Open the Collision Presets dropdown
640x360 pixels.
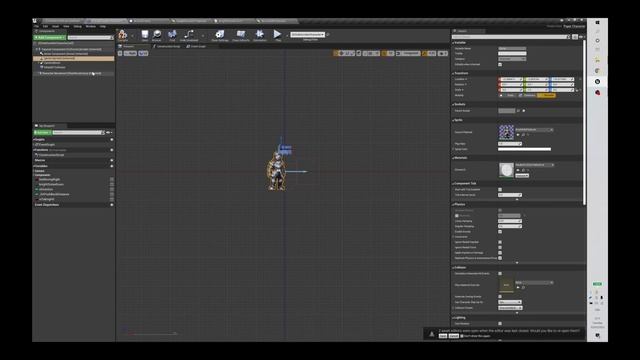pyautogui.click(x=510, y=308)
